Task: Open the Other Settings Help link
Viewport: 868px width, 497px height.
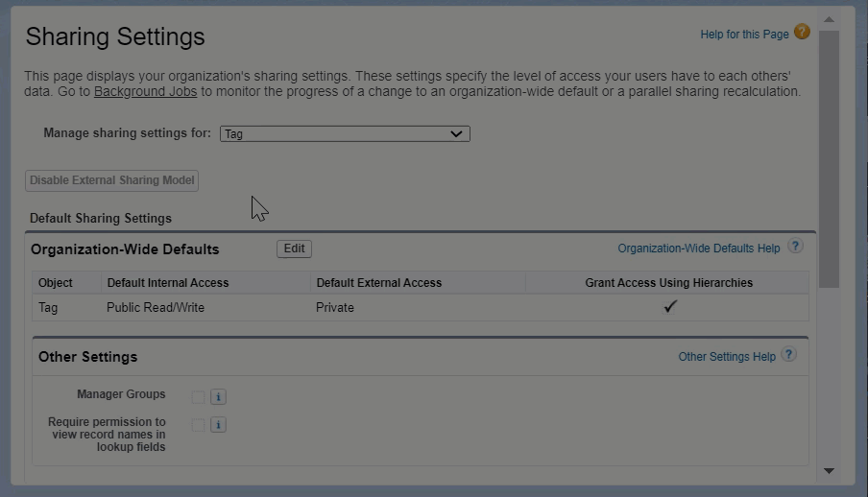Action: click(x=726, y=357)
